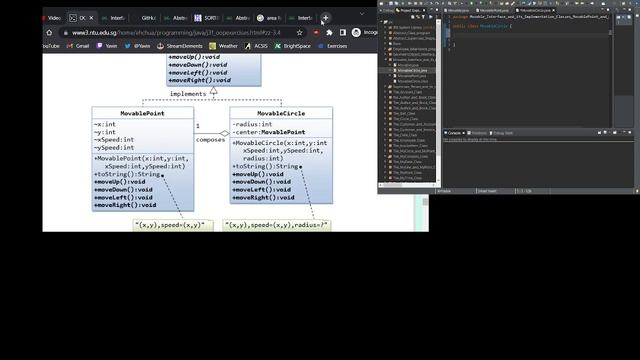The height and width of the screenshot is (360, 640).
Task: Open the Yawn Twitch bookmark
Action: (107, 46)
